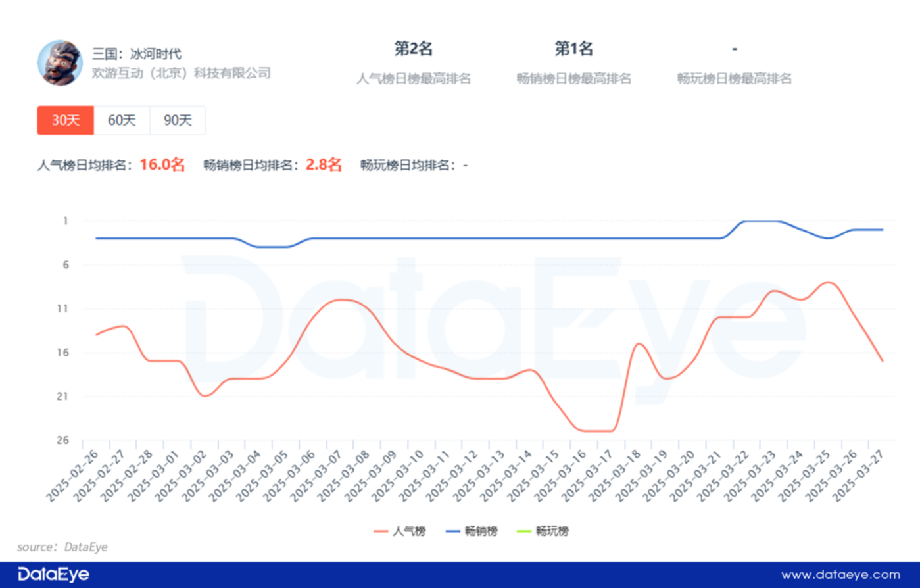
Task: Switch to the 60天 time range tab
Action: [122, 120]
